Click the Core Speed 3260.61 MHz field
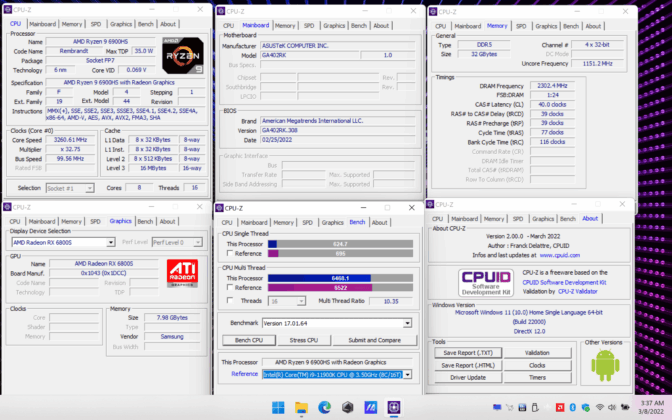 [x=70, y=140]
